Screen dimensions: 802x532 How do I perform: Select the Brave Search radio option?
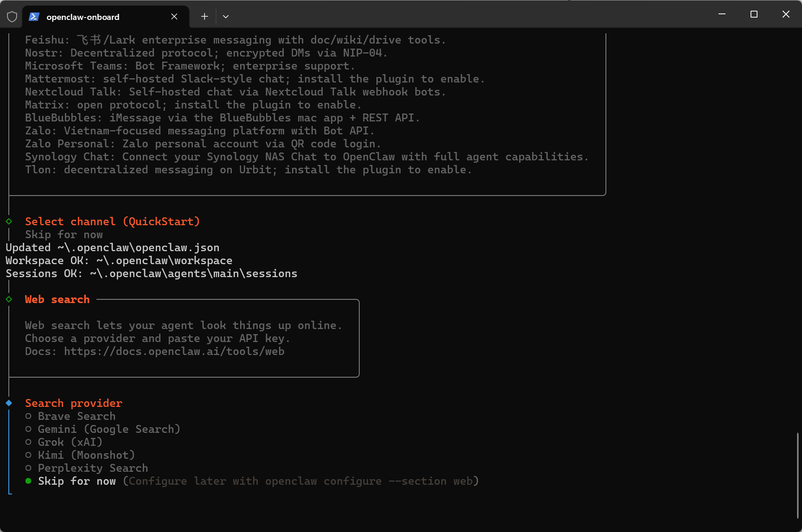pos(70,416)
